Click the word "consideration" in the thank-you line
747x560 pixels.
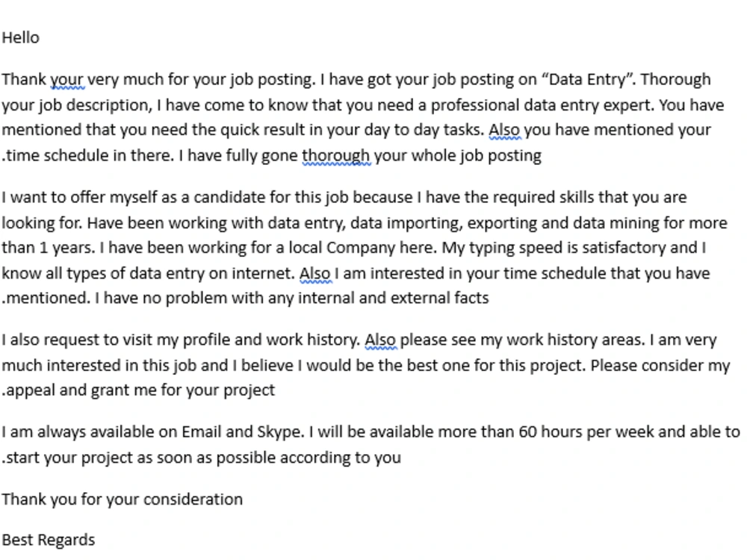click(193, 500)
